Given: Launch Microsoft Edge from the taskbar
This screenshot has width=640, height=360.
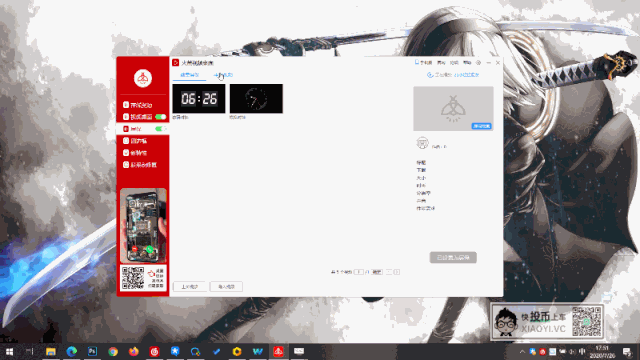Looking at the screenshot, I should pos(71,351).
